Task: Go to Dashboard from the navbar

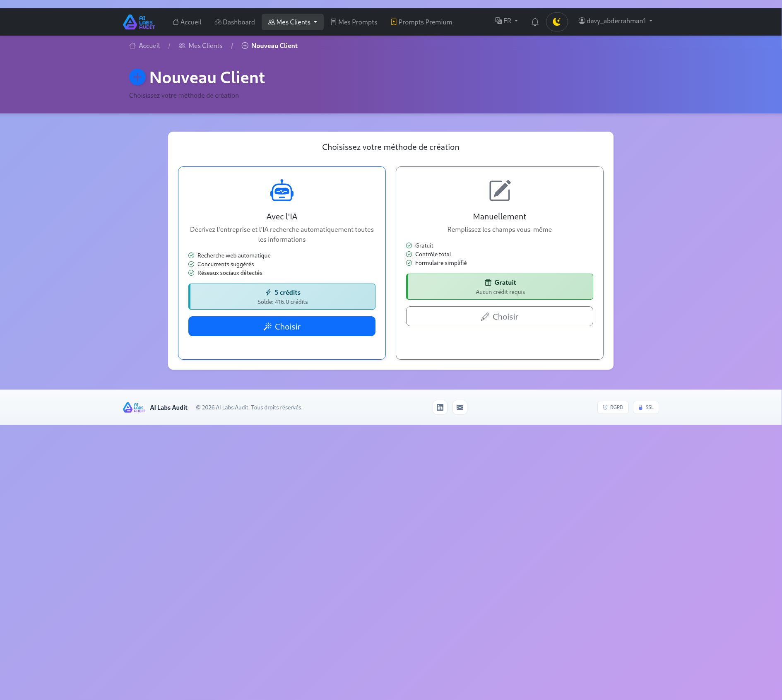Action: [x=234, y=22]
